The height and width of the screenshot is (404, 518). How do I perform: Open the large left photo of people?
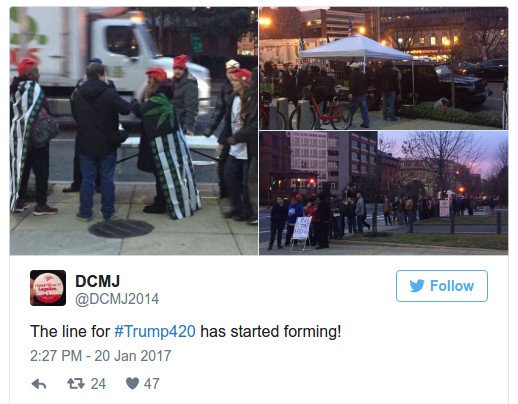click(x=134, y=131)
